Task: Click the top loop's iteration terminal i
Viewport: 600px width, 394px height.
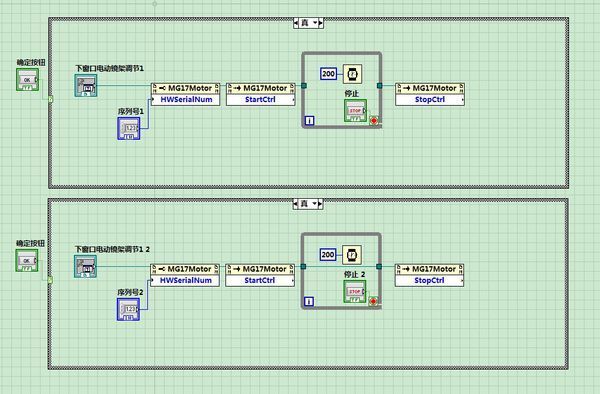Action: (310, 121)
